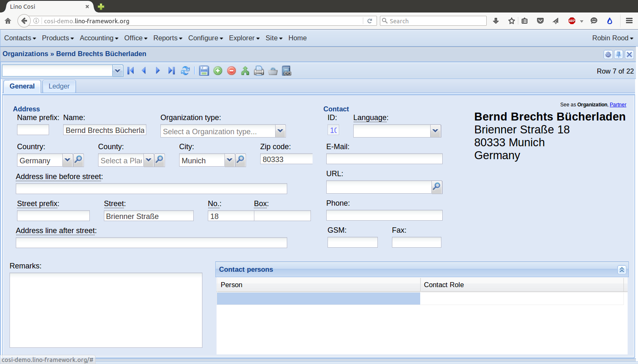Open Explorer menu
This screenshot has width=638, height=364.
coord(244,38)
